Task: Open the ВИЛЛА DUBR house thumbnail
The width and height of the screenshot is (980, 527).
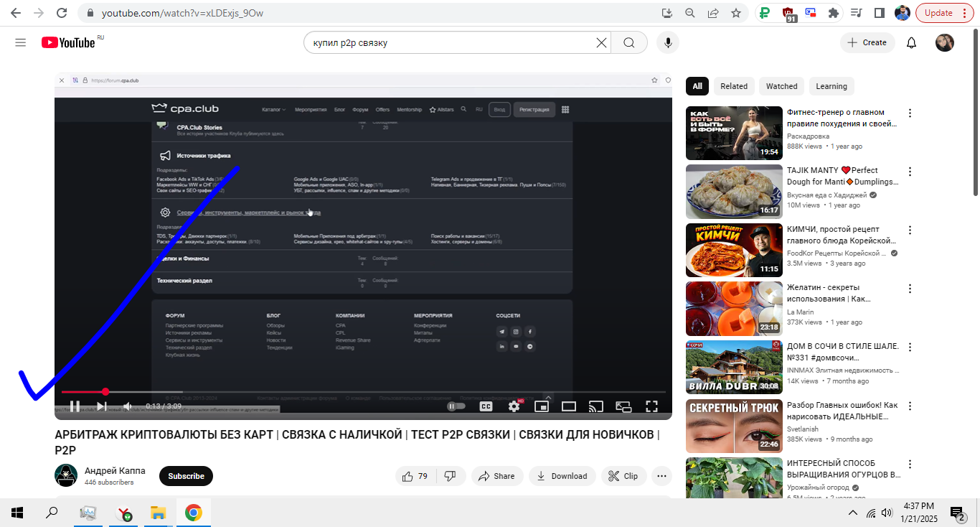Action: (734, 368)
